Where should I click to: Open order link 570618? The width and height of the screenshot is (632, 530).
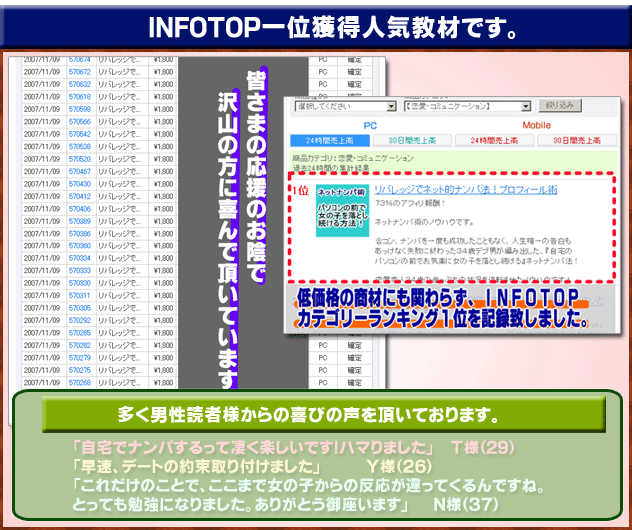(x=79, y=97)
